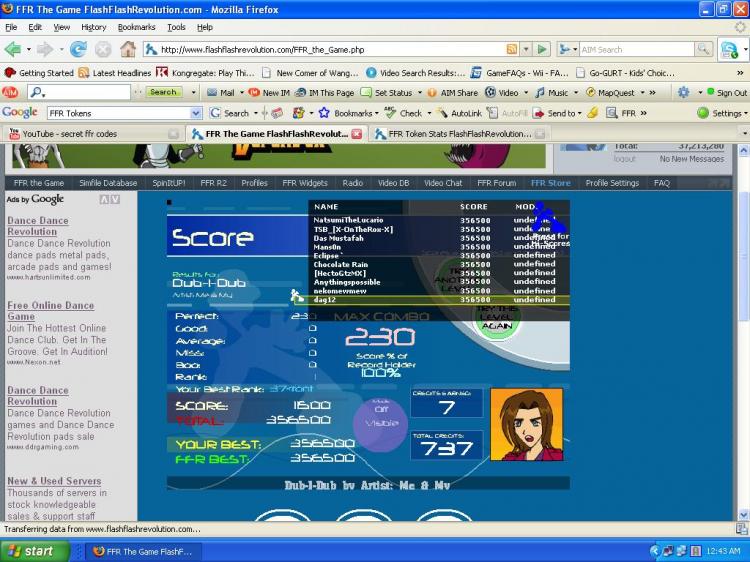Open the Tools menu
The image size is (750, 562).
pos(176,27)
